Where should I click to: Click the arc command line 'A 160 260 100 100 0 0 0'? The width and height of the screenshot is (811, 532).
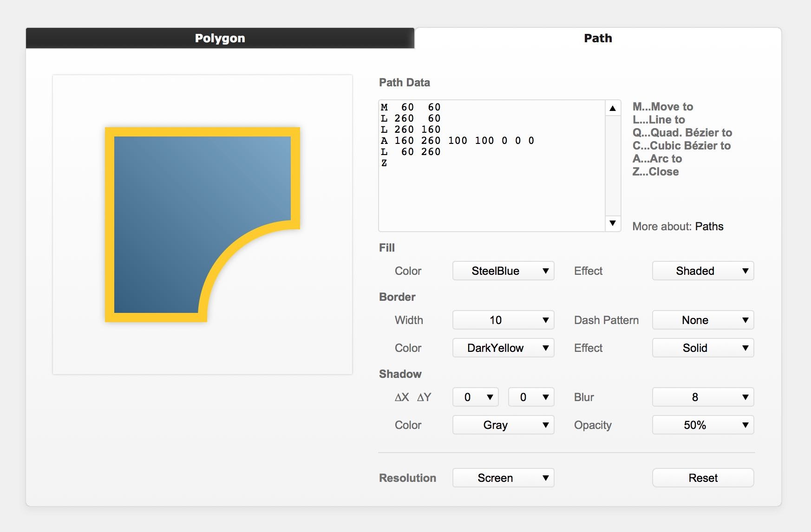click(x=458, y=141)
